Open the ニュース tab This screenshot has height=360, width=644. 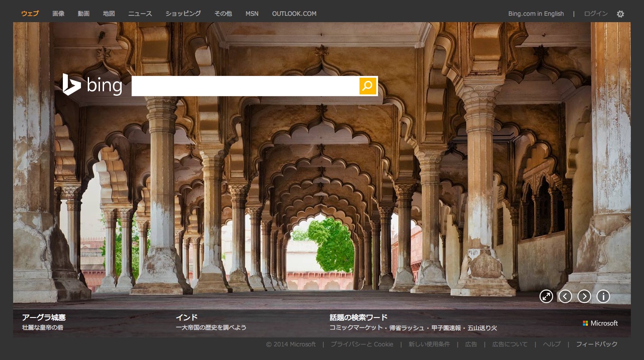point(140,14)
